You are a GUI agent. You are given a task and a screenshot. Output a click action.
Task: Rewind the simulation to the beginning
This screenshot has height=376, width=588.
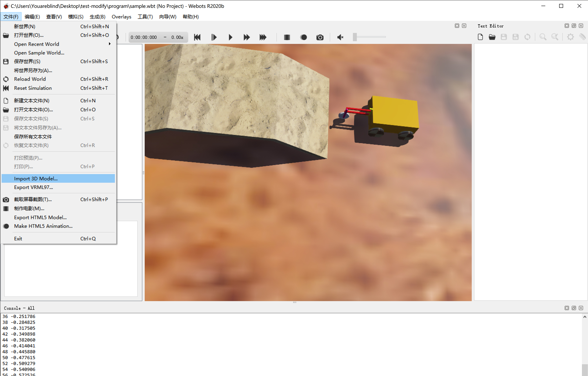(197, 37)
